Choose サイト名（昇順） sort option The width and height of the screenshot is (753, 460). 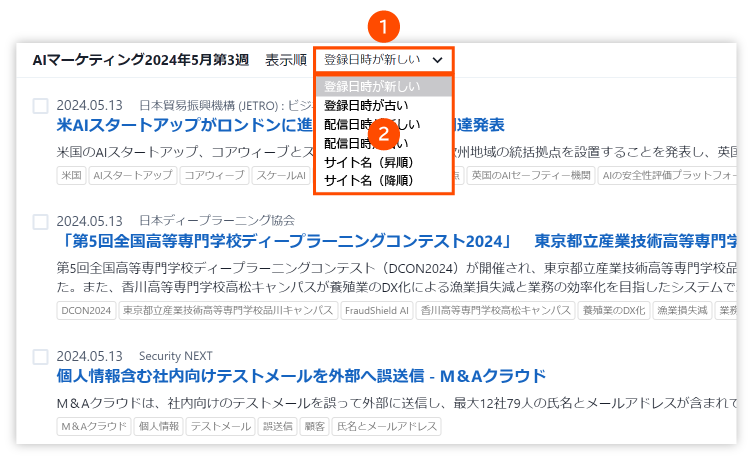pos(384,162)
